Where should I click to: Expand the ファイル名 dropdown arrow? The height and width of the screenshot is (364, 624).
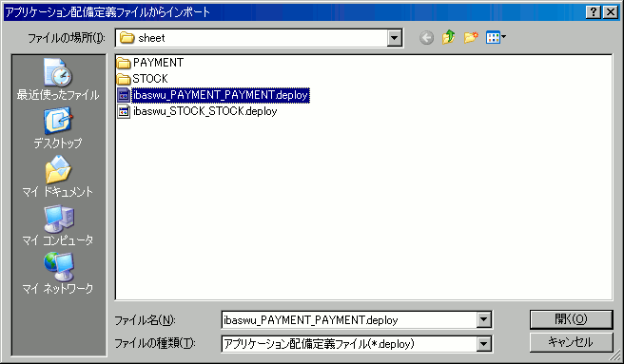point(483,319)
